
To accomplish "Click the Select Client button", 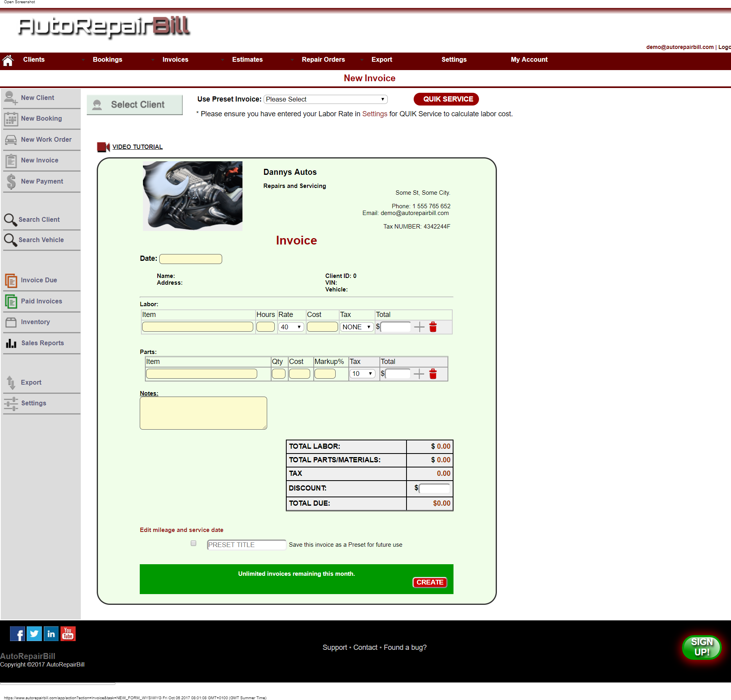I will pos(135,105).
